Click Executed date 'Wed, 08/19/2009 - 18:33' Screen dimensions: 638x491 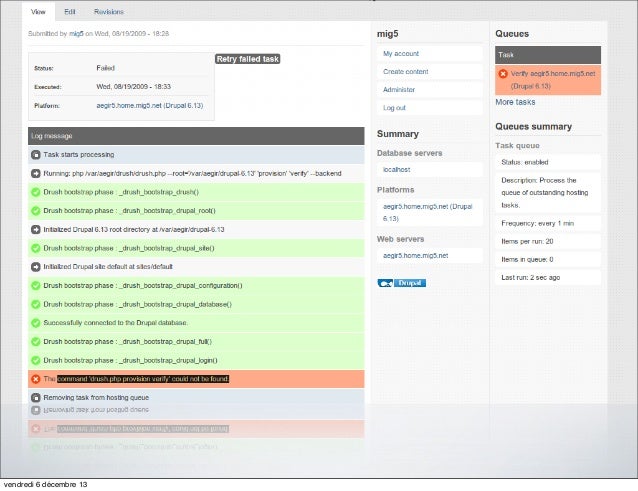tap(133, 87)
